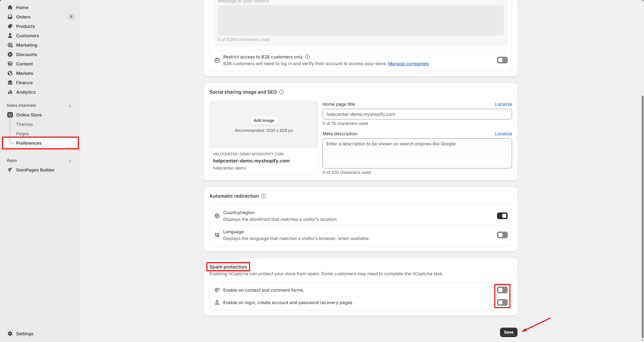This screenshot has width=644, height=342.
Task: Click the GemPages Builder app icon
Action: pyautogui.click(x=10, y=170)
